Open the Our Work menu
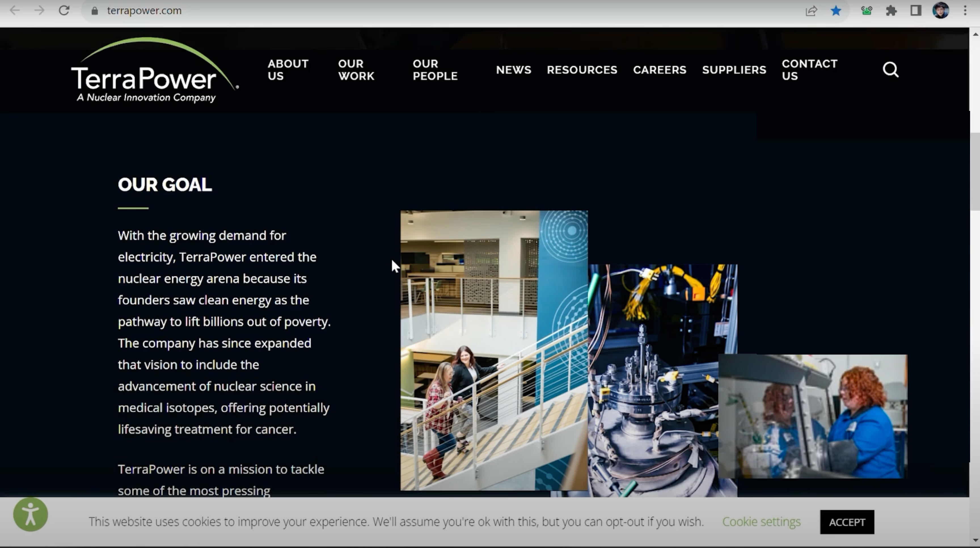Viewport: 980px width, 548px height. (x=356, y=70)
